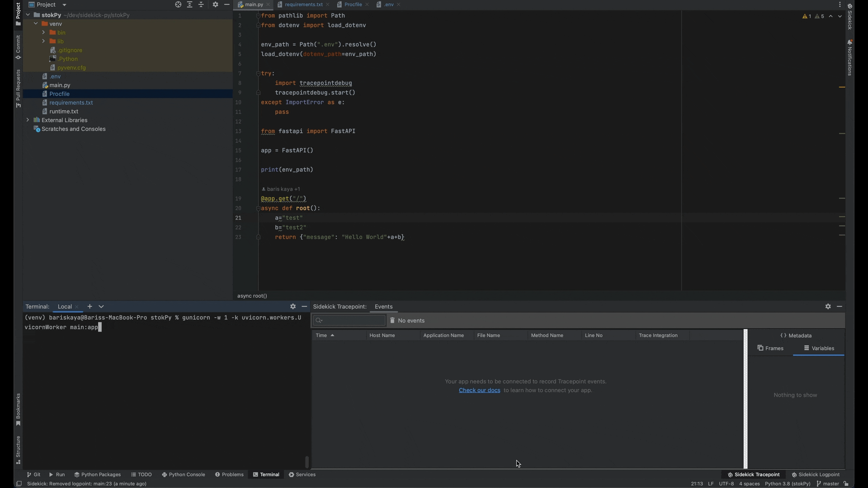Click the locate/select opened file target icon
This screenshot has width=868, height=488.
[x=178, y=5]
